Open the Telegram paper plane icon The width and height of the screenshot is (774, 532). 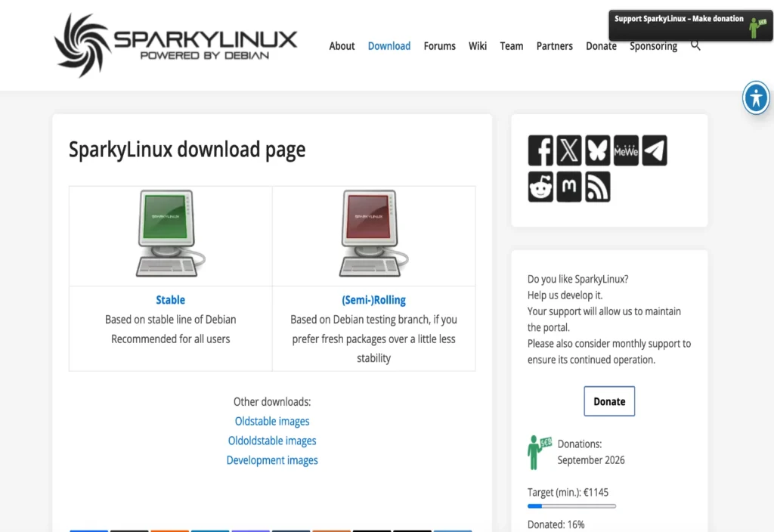655,150
